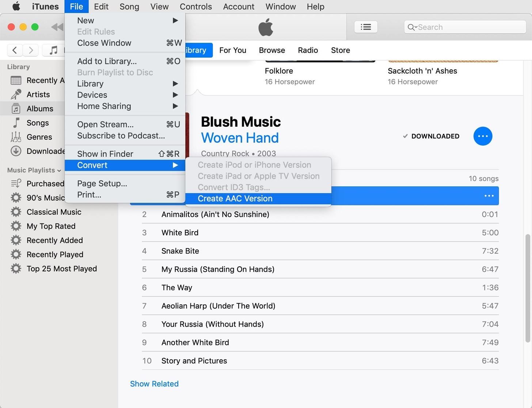Screen dimensions: 532x408
Task: Click the list view icon in toolbar
Action: (366, 27)
